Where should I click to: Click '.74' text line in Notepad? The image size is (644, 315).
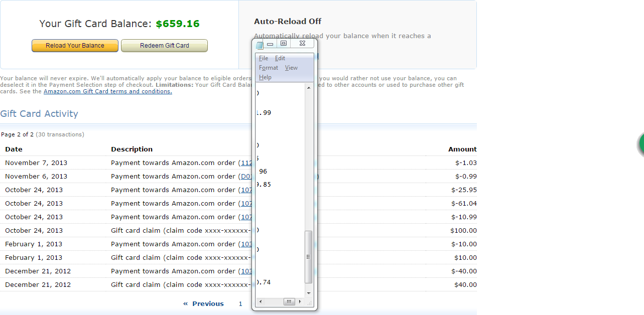click(x=264, y=282)
